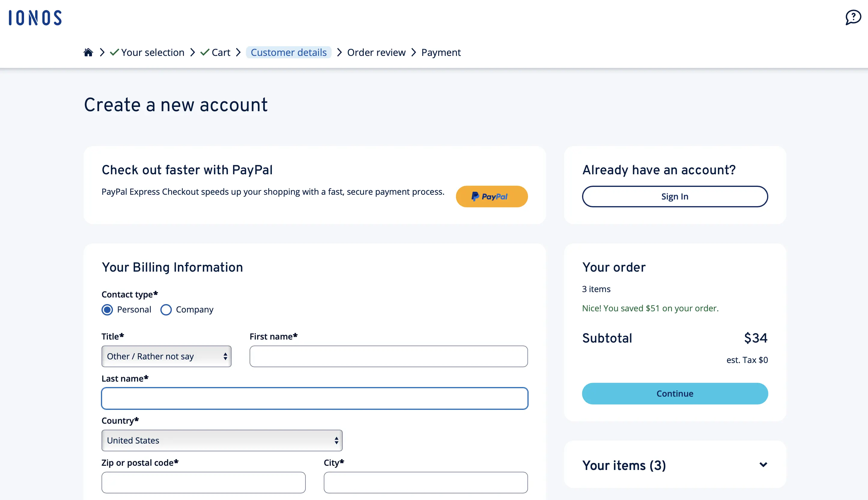Click the IONOS logo

(x=35, y=18)
